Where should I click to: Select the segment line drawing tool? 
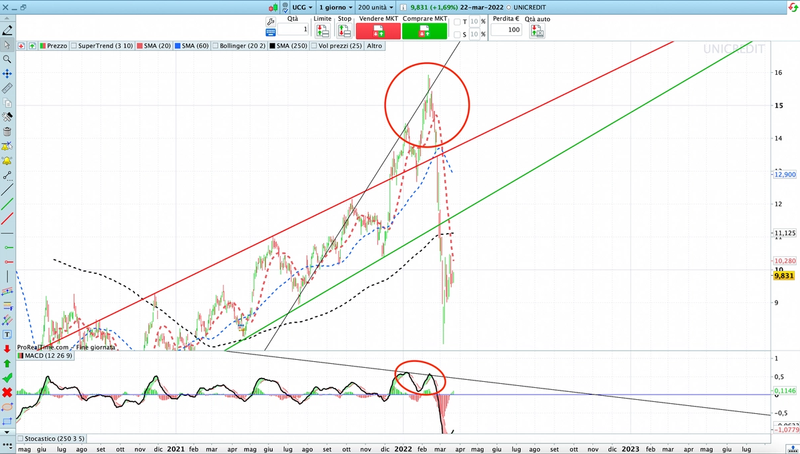(x=7, y=176)
